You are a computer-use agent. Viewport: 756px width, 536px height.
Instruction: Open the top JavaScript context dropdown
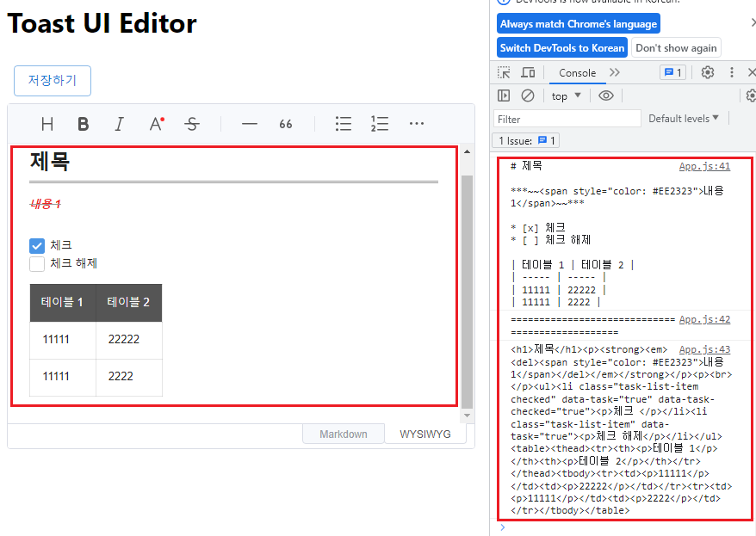[566, 96]
